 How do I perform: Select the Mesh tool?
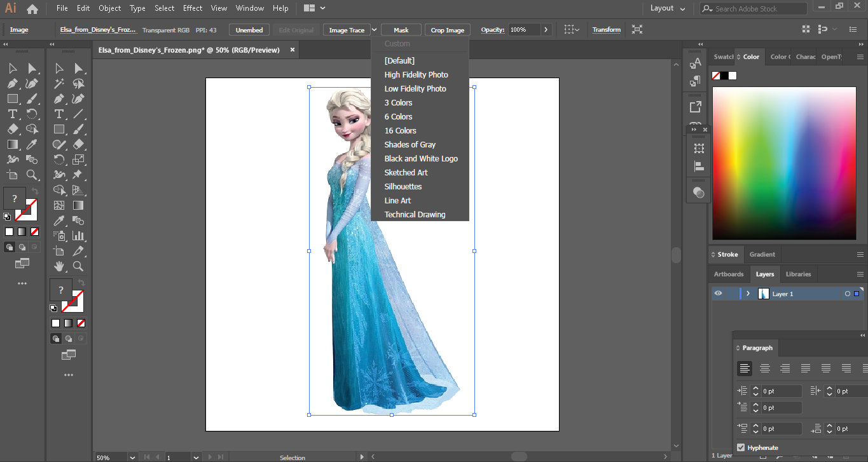coord(59,205)
